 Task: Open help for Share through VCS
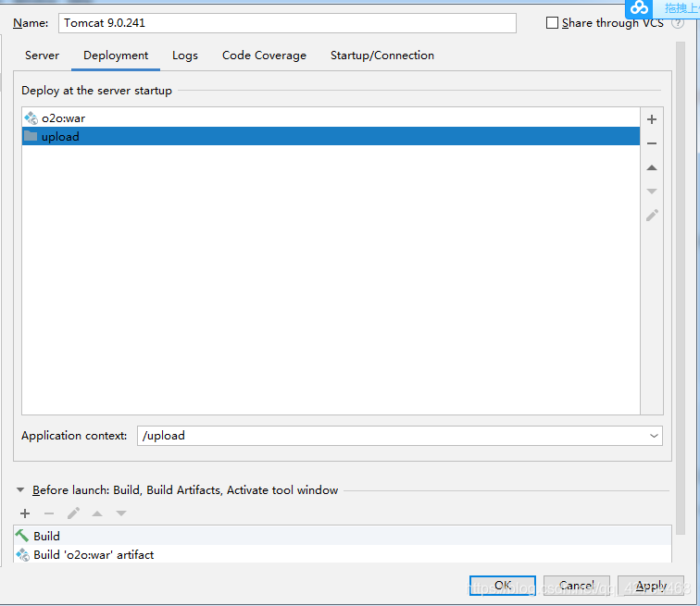tap(678, 23)
